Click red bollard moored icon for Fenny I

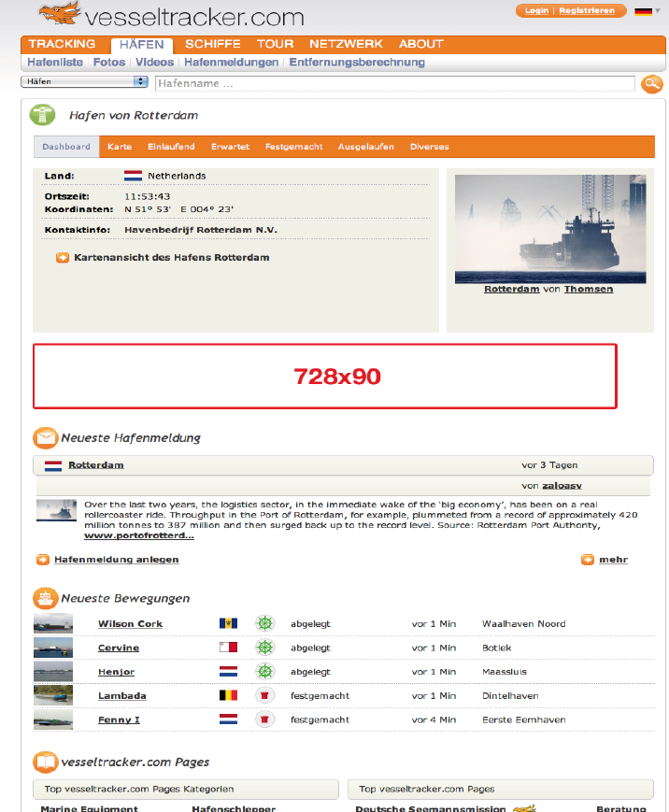pyautogui.click(x=264, y=719)
